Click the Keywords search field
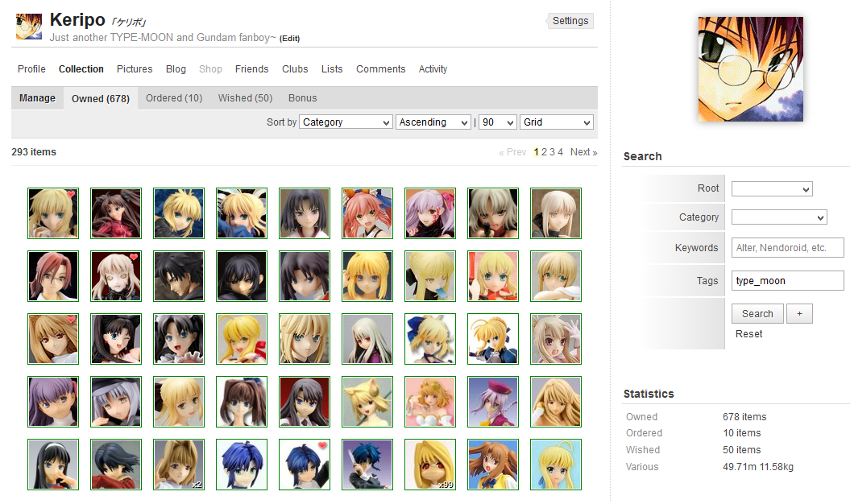Viewport: 850px width, 504px height. tap(787, 247)
